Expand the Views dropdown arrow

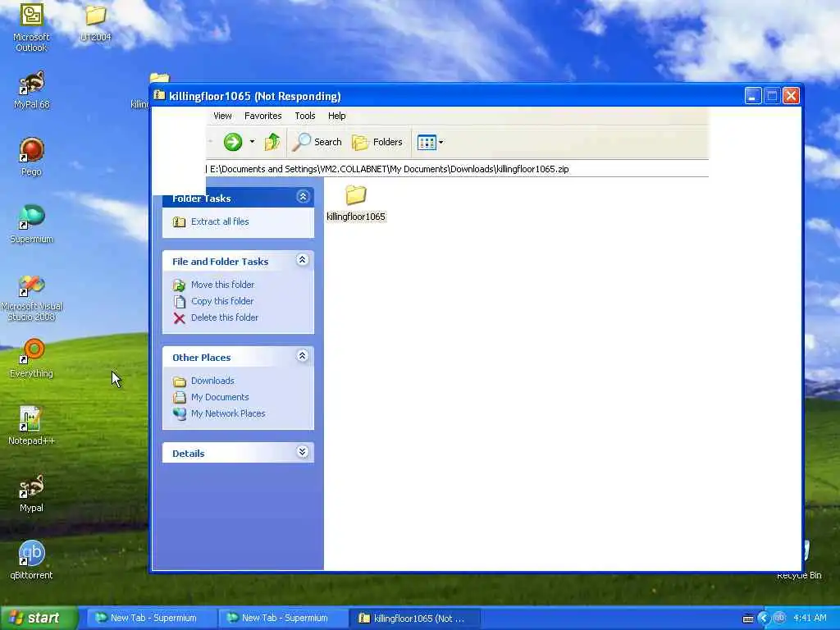[x=441, y=143]
